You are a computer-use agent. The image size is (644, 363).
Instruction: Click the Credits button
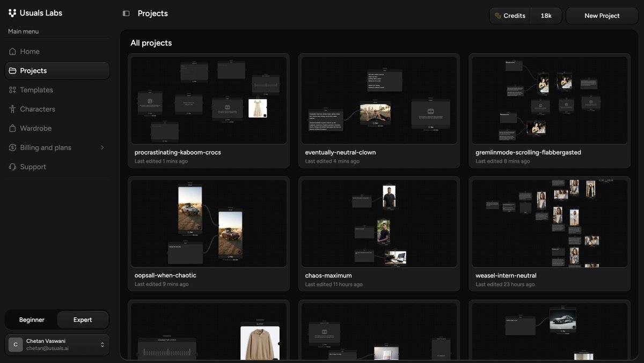510,16
